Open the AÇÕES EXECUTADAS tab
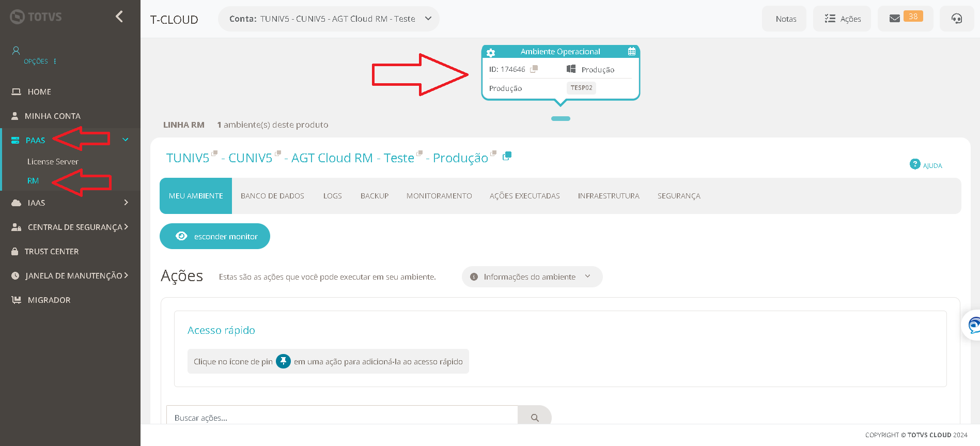The width and height of the screenshot is (980, 446). [525, 196]
